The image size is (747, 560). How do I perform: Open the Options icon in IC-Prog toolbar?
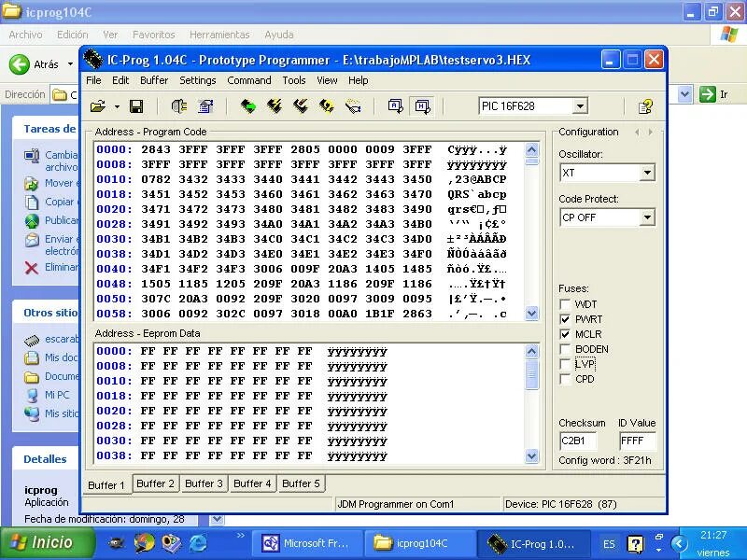[x=205, y=106]
